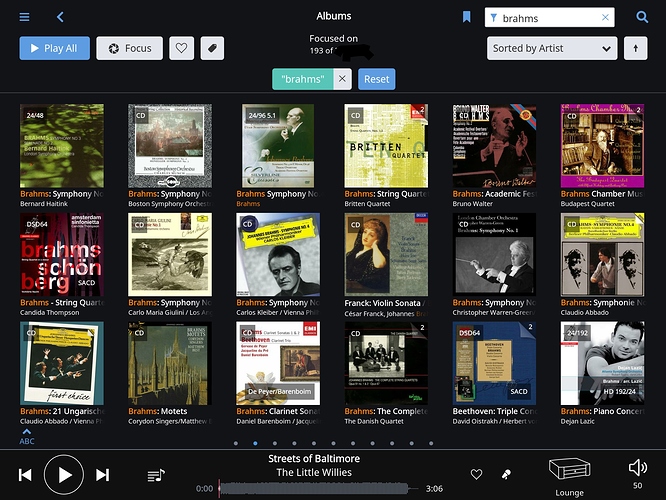666x500 pixels.
Task: Open search with the magnifier icon
Action: pos(642,17)
